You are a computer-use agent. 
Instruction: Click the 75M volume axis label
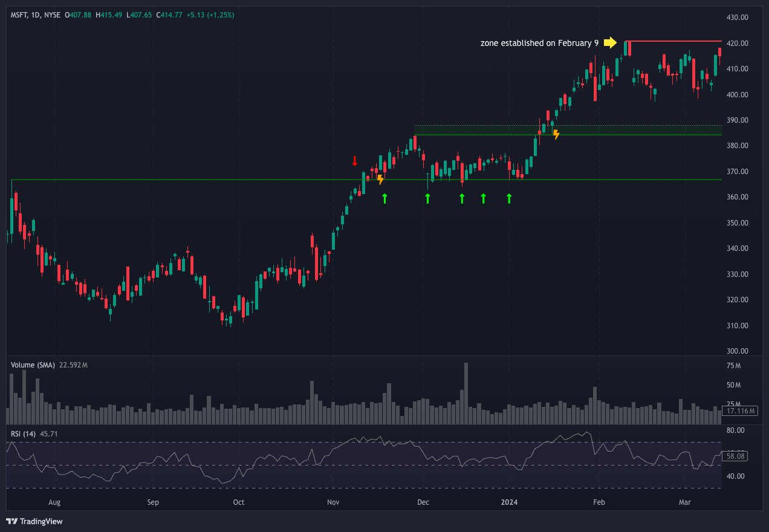(x=733, y=366)
